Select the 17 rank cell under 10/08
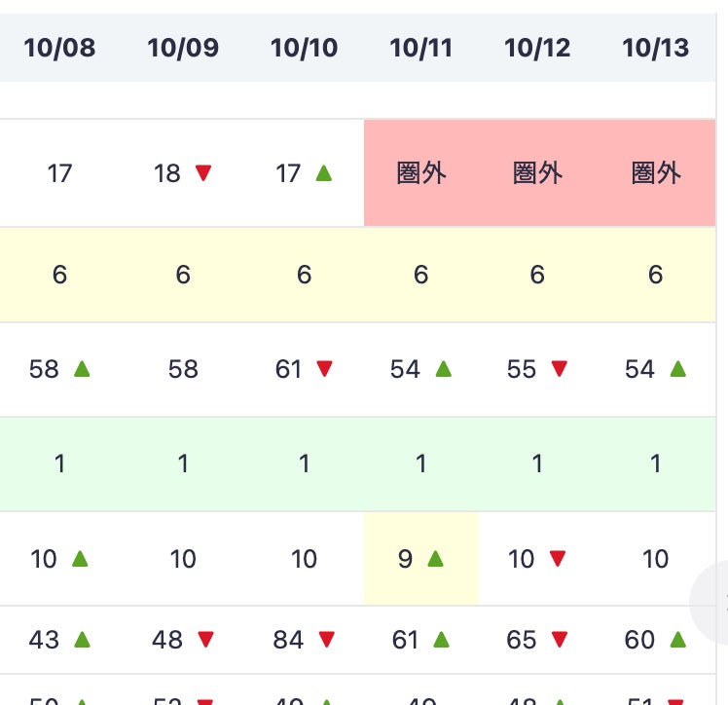Viewport: 728px width, 705px height. click(59, 173)
